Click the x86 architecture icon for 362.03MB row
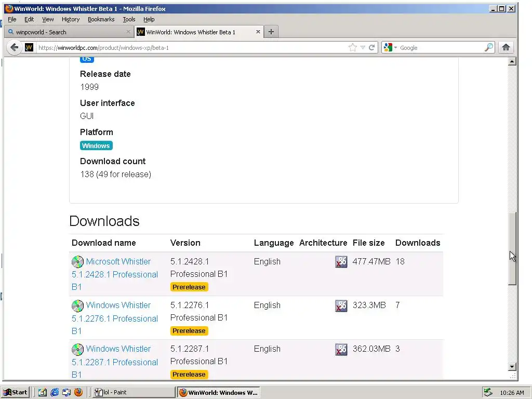This screenshot has width=532, height=399. [341, 349]
